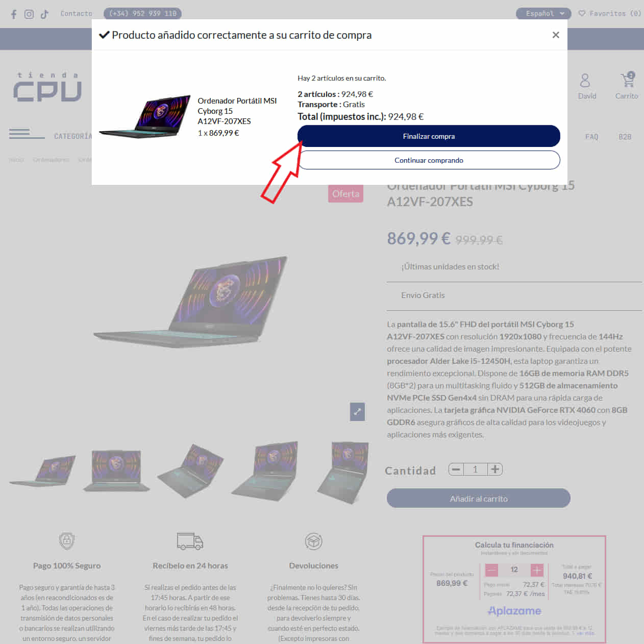Close the added-to-cart dialog
The width and height of the screenshot is (644, 644).
556,35
